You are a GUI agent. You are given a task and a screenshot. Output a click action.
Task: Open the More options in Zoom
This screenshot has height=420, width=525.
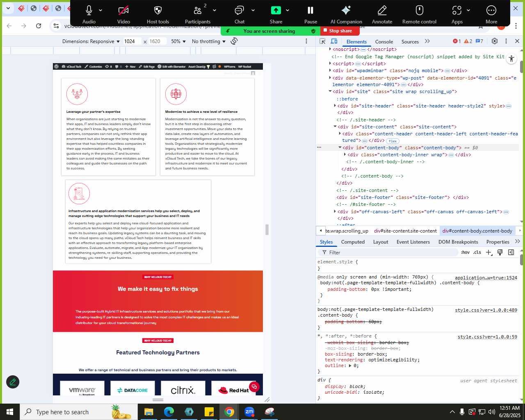pos(491,14)
